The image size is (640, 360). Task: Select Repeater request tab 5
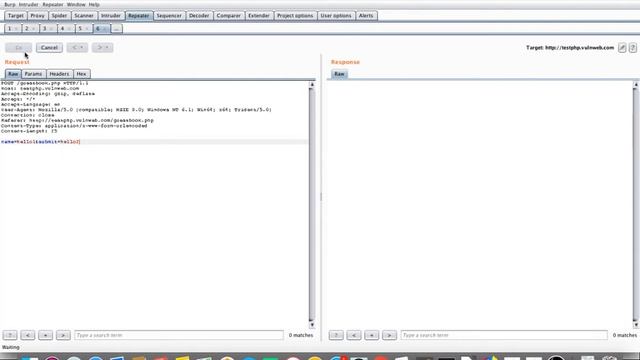[x=80, y=29]
